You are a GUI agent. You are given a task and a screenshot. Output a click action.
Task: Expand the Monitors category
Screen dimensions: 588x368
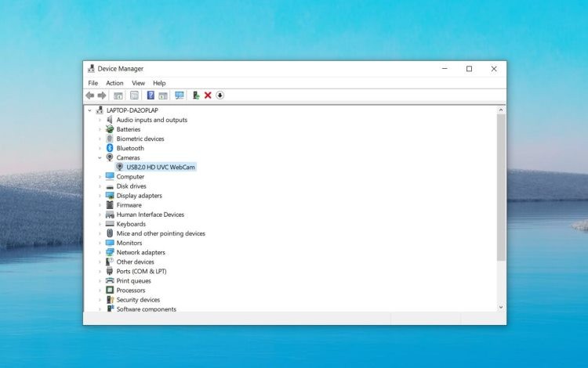click(x=100, y=243)
